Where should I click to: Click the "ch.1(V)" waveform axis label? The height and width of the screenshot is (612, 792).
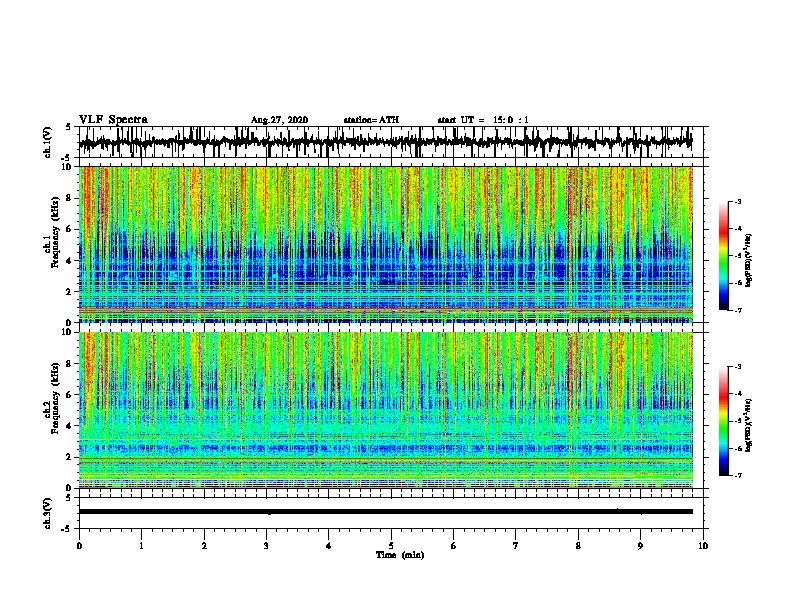coord(48,142)
